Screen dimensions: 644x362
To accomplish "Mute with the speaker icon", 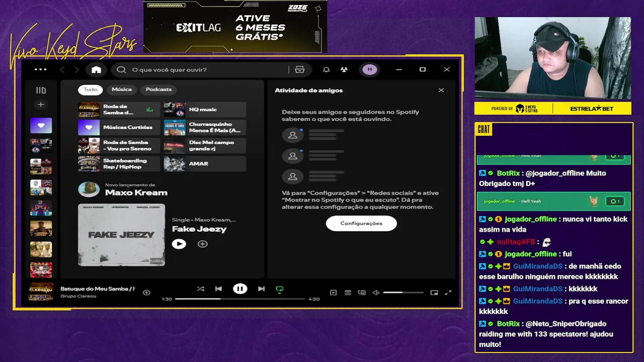I will [x=376, y=293].
